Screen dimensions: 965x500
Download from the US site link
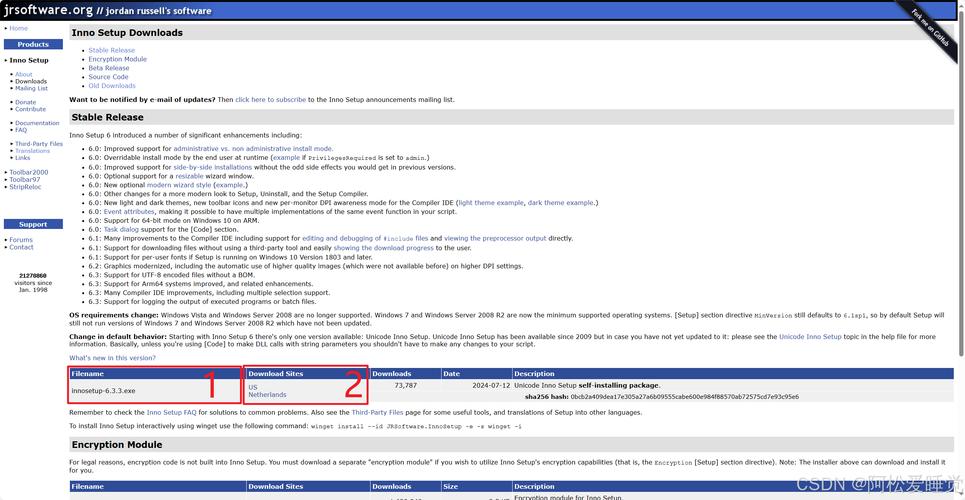[x=253, y=387]
